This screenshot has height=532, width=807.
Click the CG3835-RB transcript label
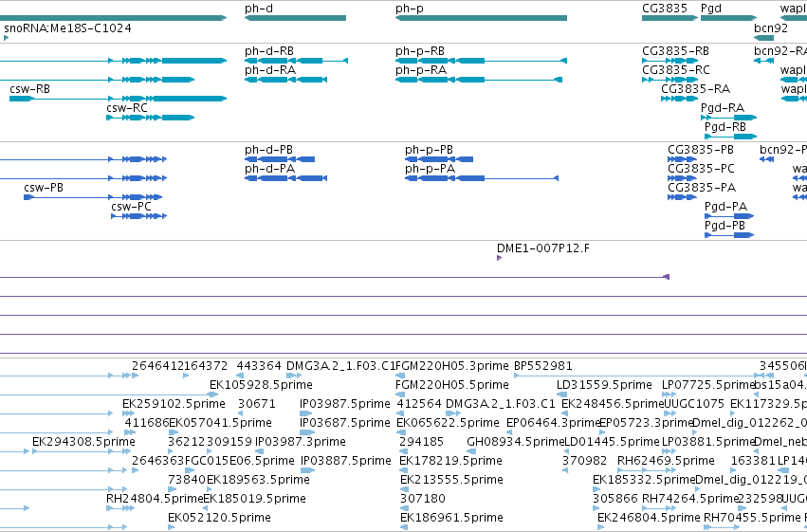676,51
